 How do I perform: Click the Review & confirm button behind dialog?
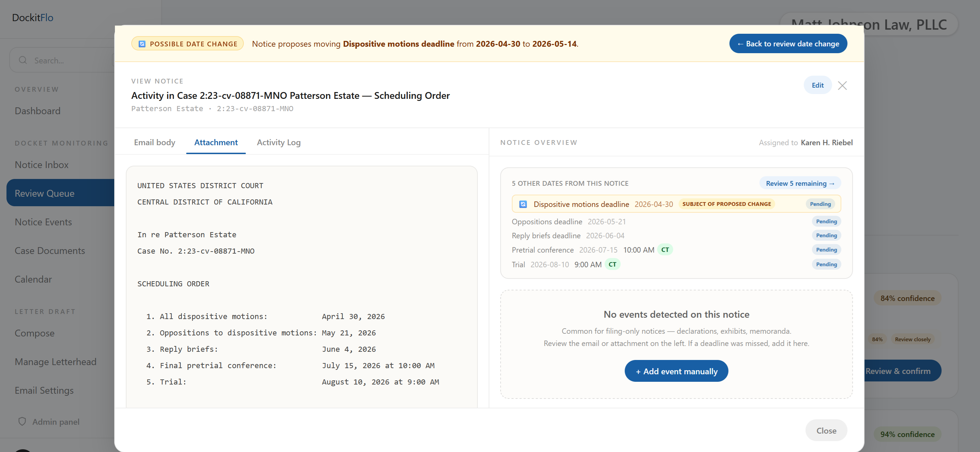[x=902, y=371]
